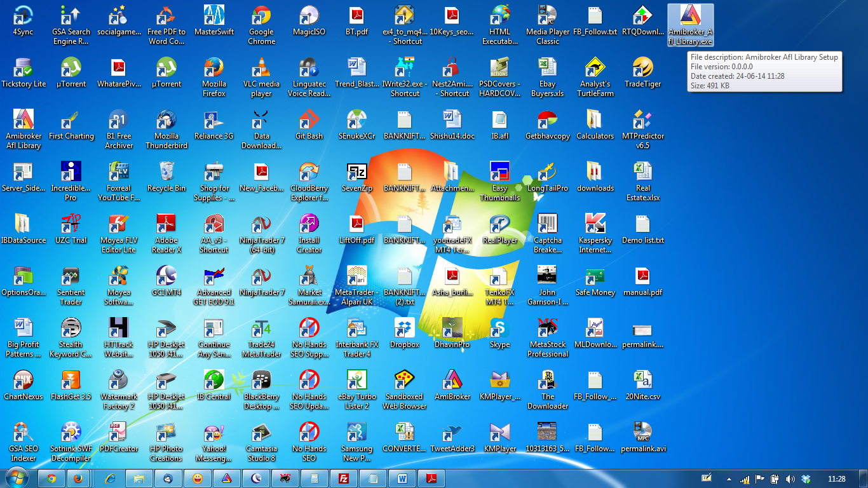Select the Kaspersky Internet icon

[595, 234]
